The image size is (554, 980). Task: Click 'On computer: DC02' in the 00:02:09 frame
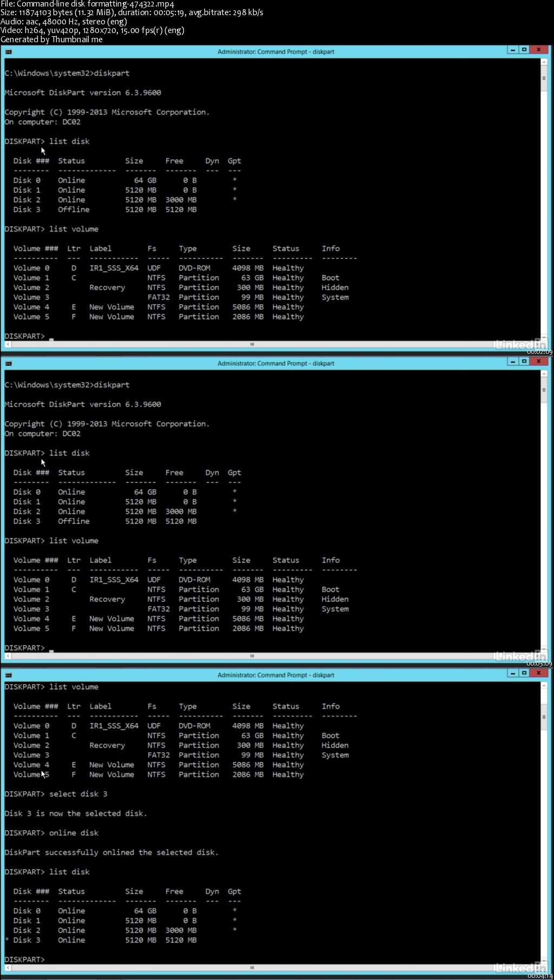(43, 122)
